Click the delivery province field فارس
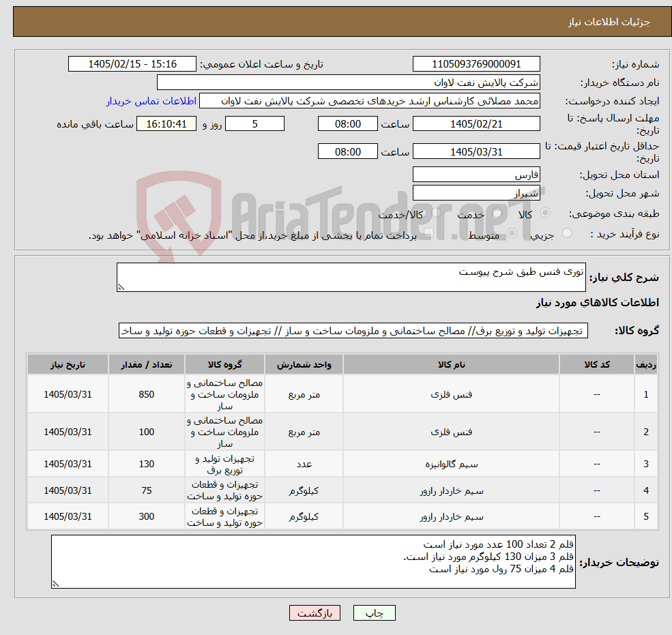Screen dimensions: 672x635 pos(476,175)
